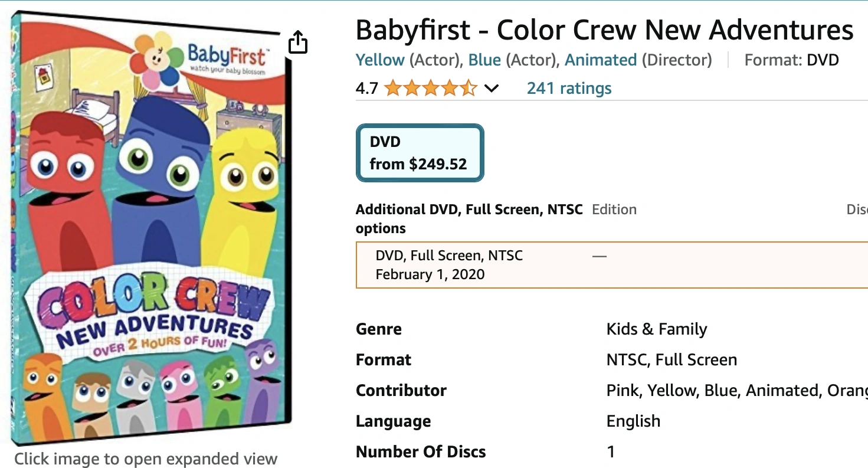This screenshot has height=468, width=868.
Task: Toggle the highlighted DVD price selection
Action: tap(420, 152)
